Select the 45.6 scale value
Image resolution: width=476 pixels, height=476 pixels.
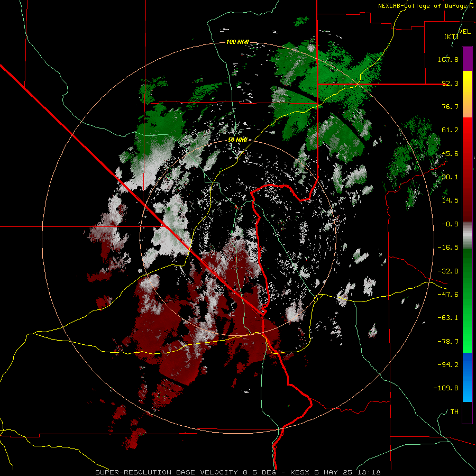450,153
